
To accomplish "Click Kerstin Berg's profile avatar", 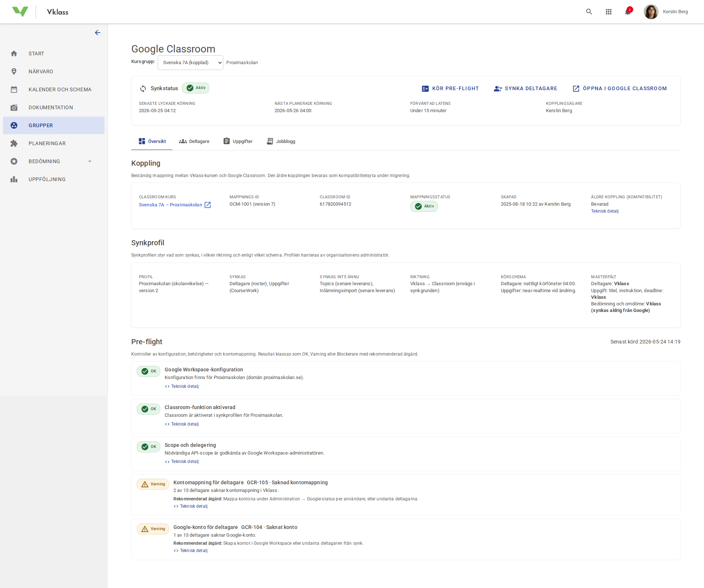I will pos(651,12).
